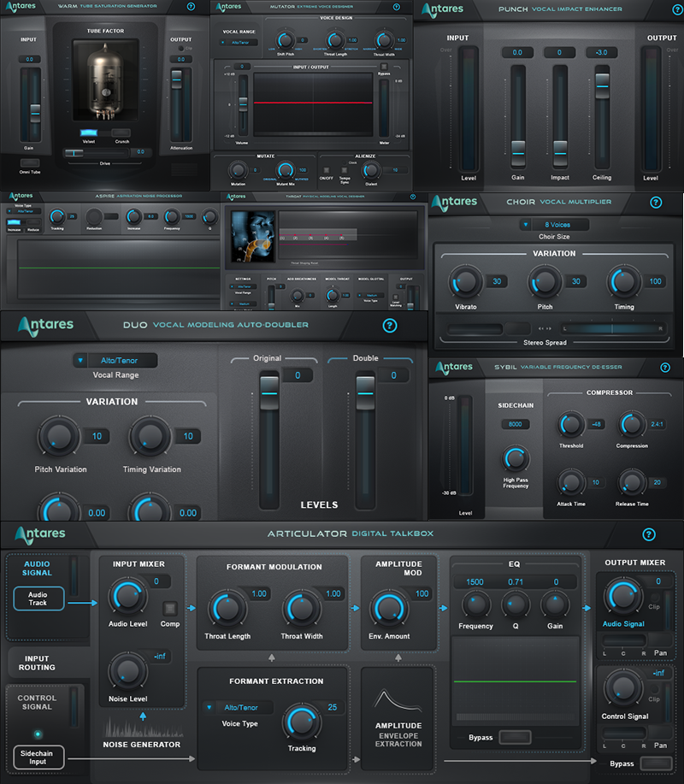This screenshot has width=684, height=784.
Task: Click the PUNCH Impact fader handle
Action: click(x=560, y=152)
